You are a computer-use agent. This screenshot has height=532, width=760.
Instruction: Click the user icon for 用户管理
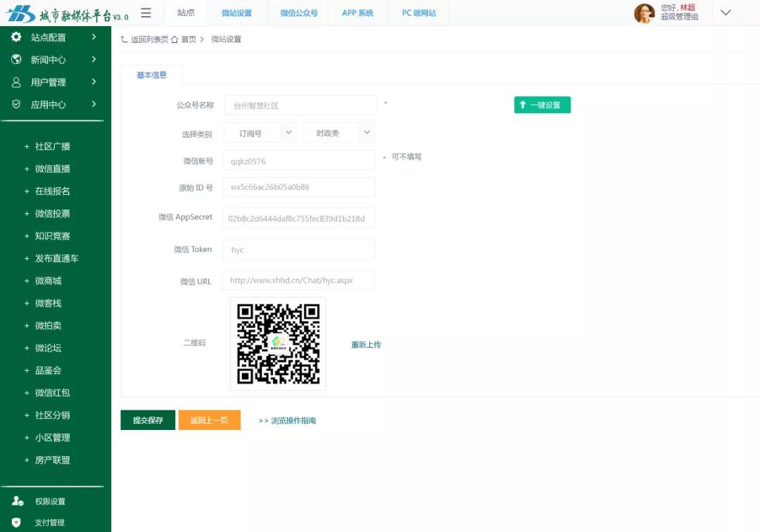pyautogui.click(x=16, y=82)
